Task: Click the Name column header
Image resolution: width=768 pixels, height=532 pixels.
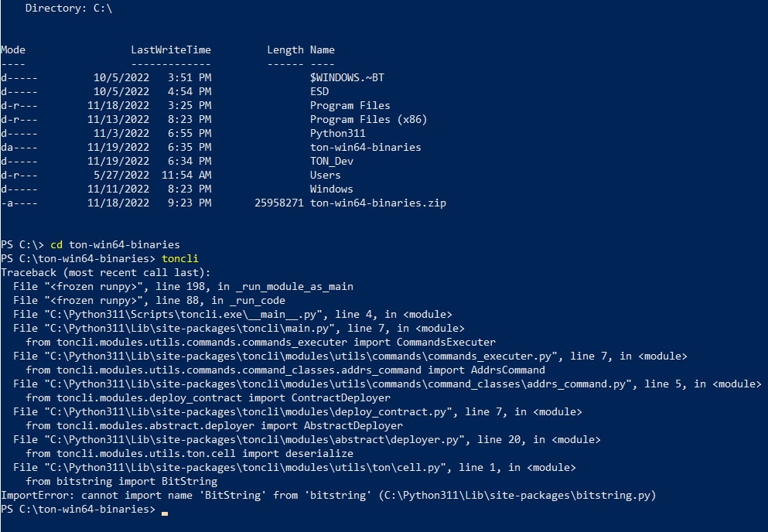Action: click(323, 50)
